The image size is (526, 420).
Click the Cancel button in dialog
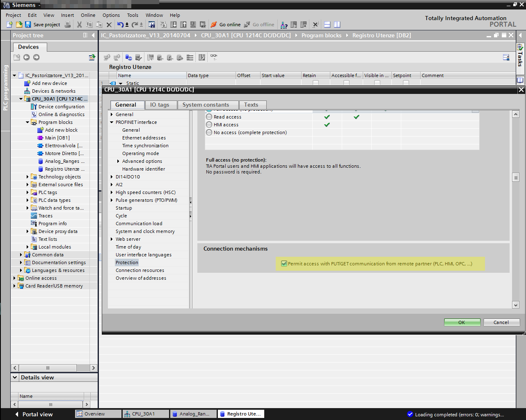tap(501, 322)
